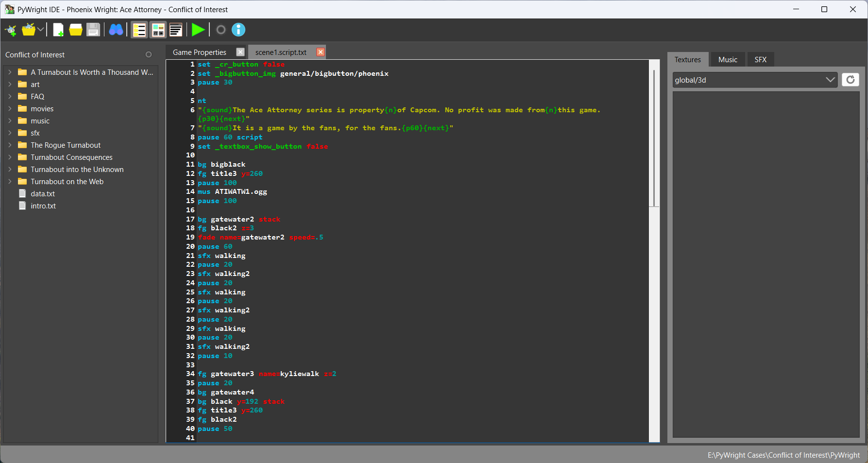Click line 37 'bg black y=192 stack'
The width and height of the screenshot is (868, 463).
241,402
